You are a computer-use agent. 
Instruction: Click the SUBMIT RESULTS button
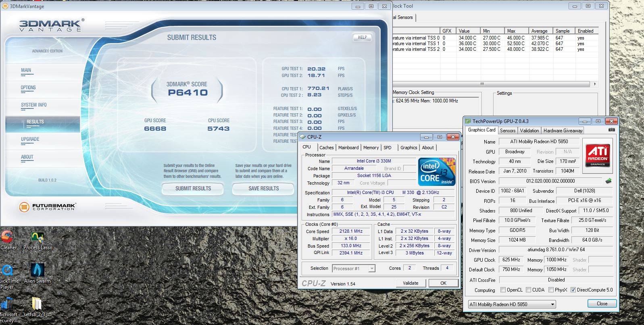[x=193, y=188]
